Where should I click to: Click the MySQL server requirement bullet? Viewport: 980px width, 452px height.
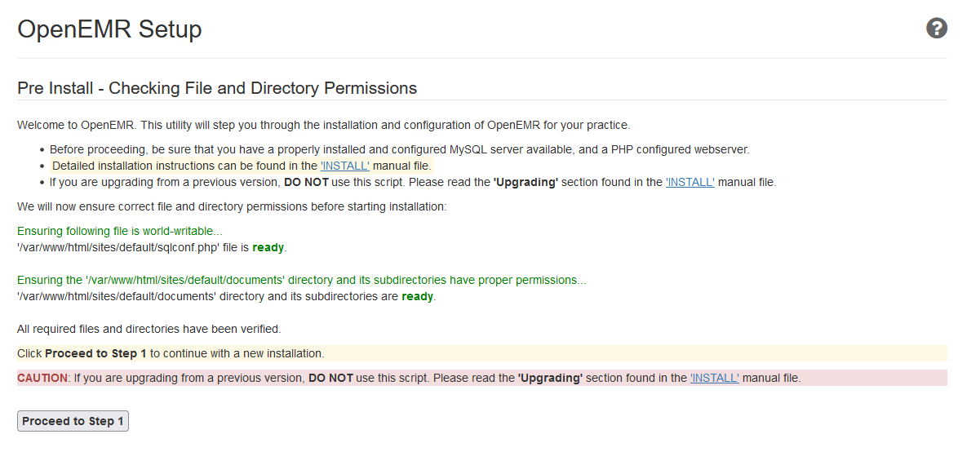coord(399,149)
